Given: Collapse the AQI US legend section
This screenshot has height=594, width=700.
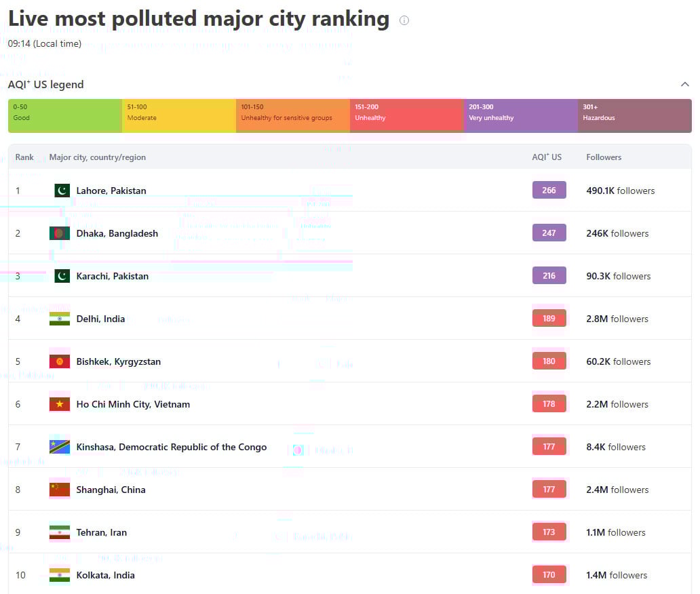Looking at the screenshot, I should 684,85.
